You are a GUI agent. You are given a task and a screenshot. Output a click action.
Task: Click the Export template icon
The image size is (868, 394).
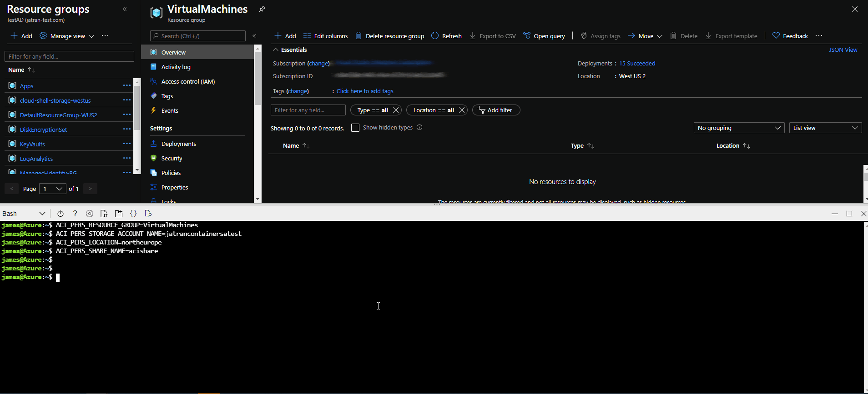[708, 35]
